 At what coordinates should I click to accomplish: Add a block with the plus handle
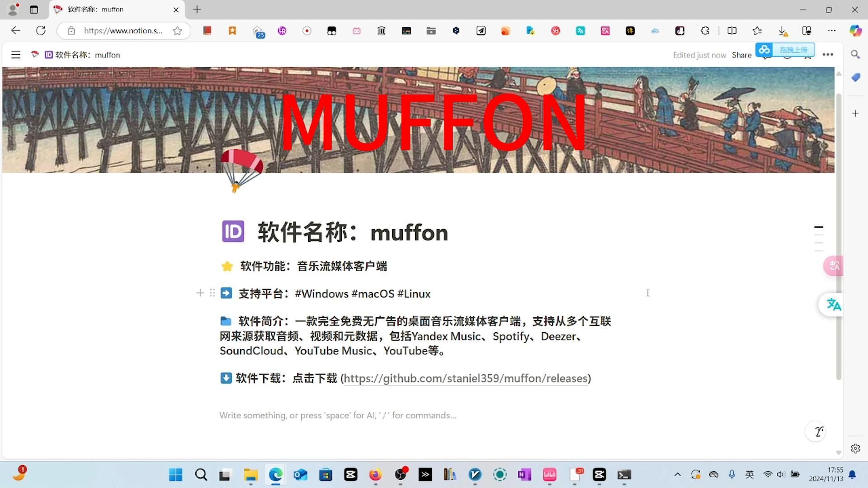tap(200, 293)
